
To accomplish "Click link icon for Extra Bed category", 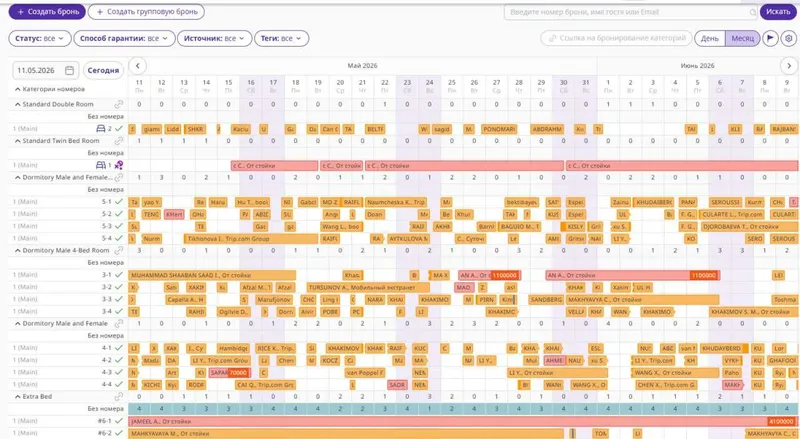I will pos(119,397).
